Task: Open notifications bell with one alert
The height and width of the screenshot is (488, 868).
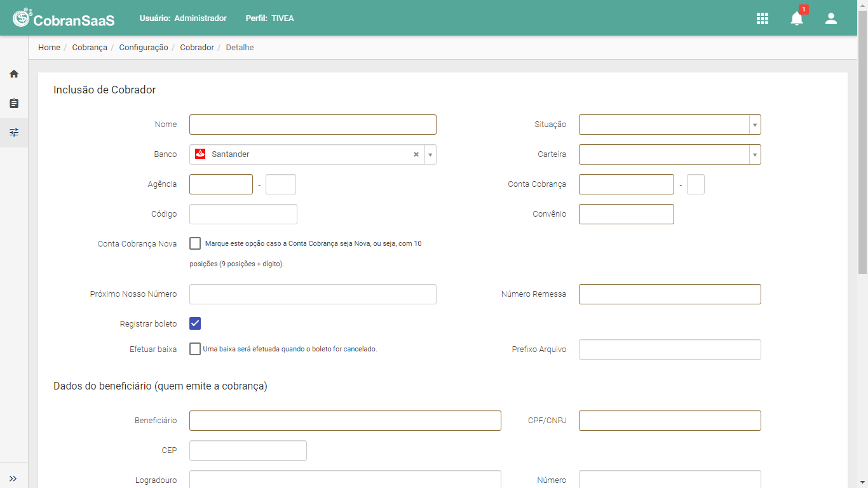Action: (x=797, y=18)
